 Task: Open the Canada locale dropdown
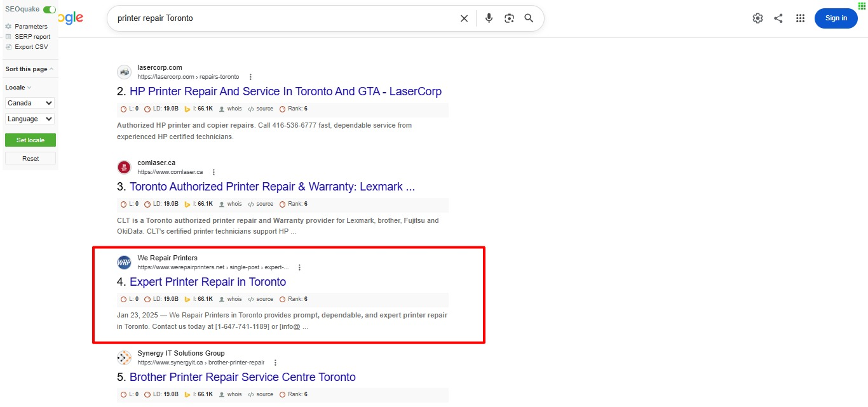tap(30, 103)
